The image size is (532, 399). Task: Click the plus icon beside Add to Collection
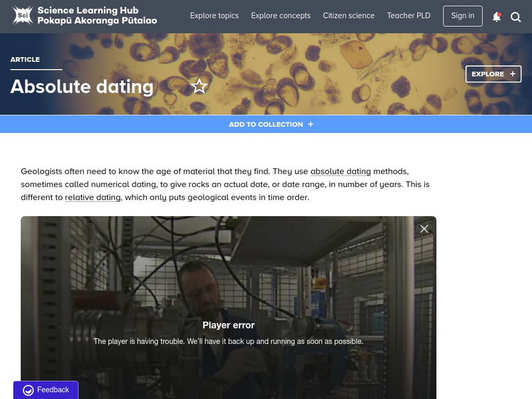311,124
